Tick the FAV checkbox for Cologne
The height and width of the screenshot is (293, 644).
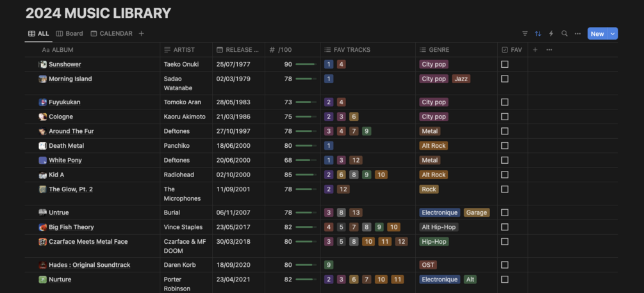click(505, 117)
